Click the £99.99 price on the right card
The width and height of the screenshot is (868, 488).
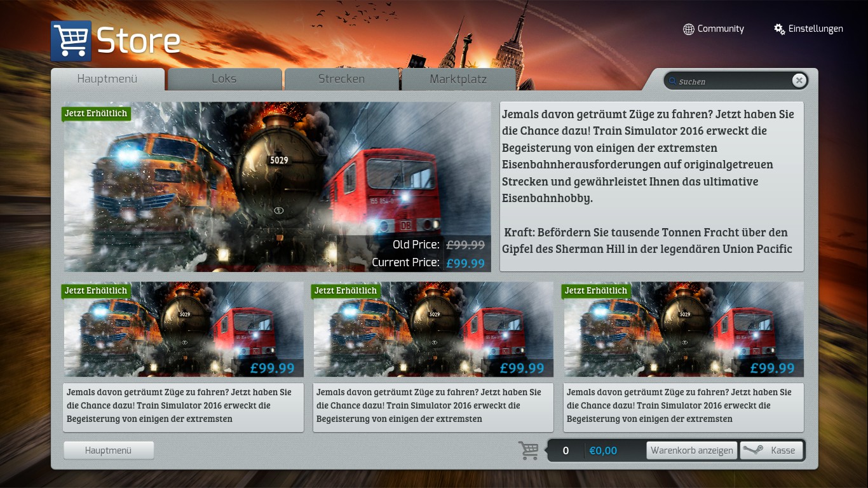[x=772, y=369]
